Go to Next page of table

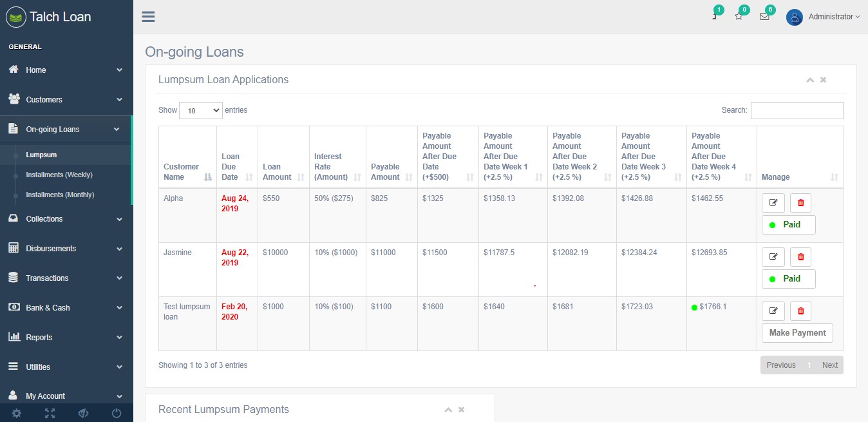pyautogui.click(x=829, y=365)
